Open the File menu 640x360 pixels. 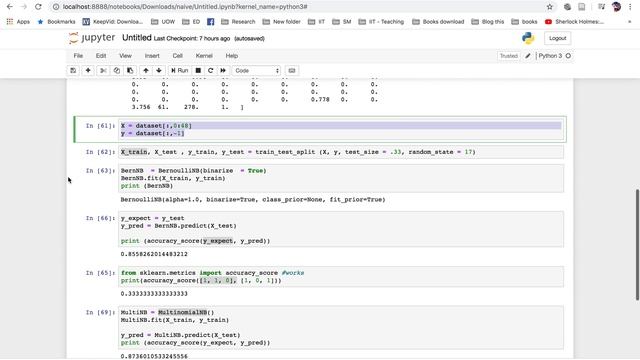pos(78,56)
